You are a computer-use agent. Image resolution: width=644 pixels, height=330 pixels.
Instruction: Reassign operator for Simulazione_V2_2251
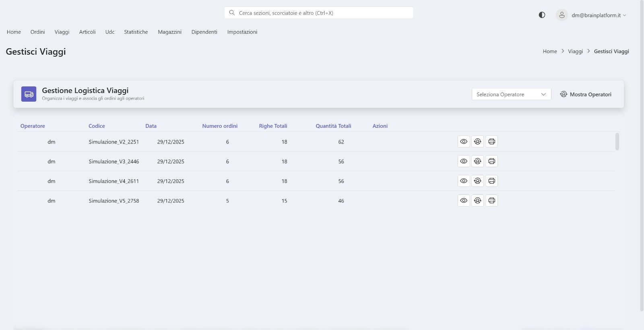coord(478,141)
